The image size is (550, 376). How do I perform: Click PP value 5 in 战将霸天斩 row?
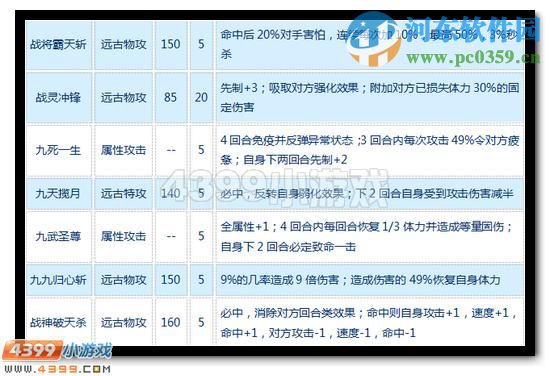point(201,44)
